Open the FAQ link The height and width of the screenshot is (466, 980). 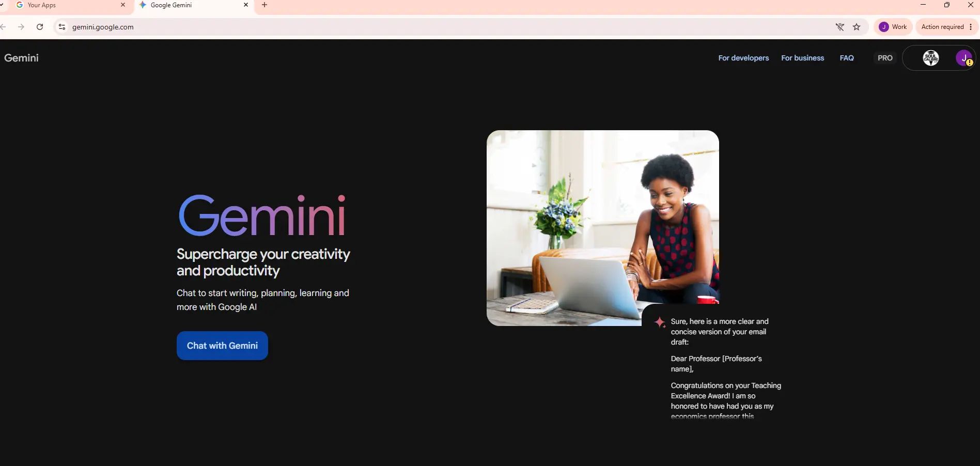coord(847,58)
